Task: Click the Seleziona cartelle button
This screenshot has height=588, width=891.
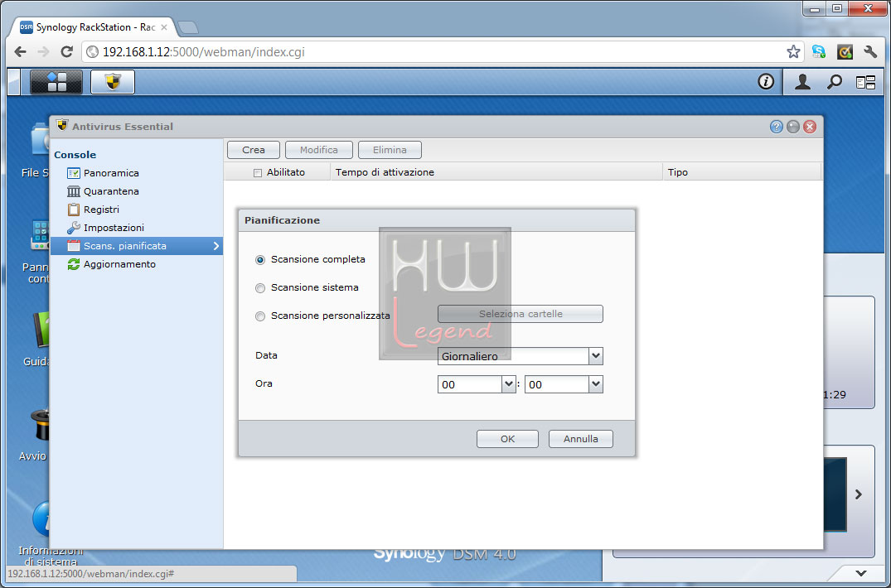Action: 520,314
